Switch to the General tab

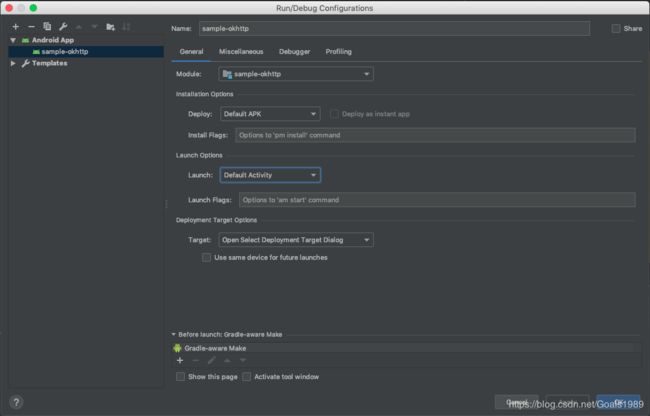(x=192, y=52)
